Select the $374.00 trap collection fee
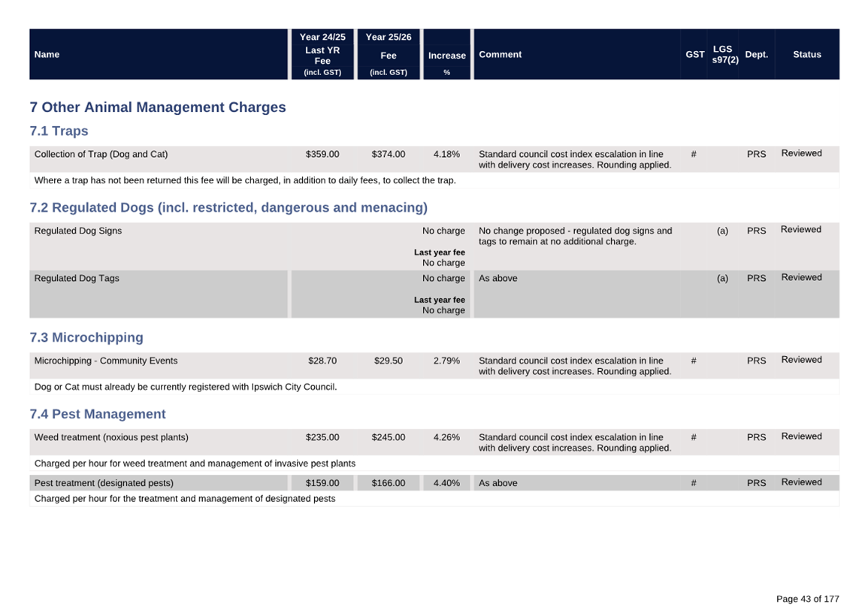The image size is (868, 613). click(x=388, y=155)
